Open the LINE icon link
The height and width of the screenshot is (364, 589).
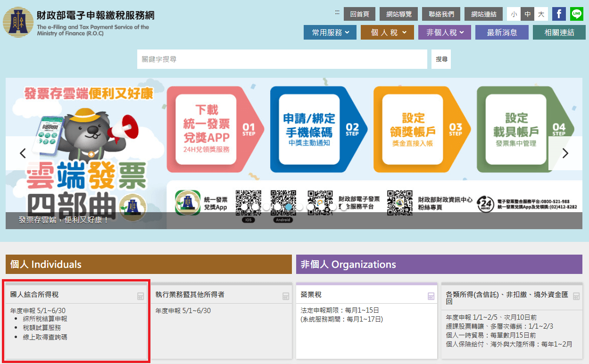(577, 14)
